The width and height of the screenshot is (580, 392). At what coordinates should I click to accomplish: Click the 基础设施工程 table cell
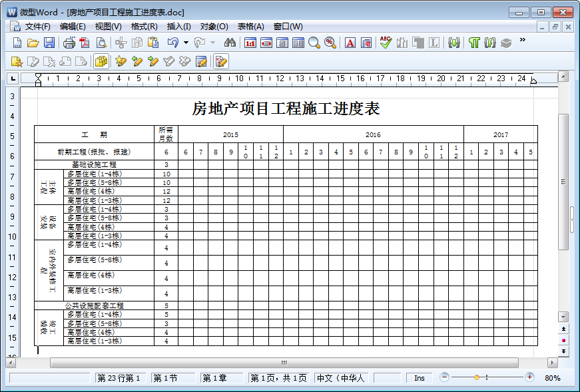coord(94,164)
